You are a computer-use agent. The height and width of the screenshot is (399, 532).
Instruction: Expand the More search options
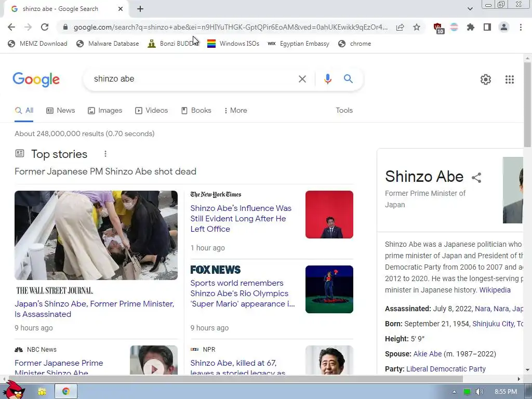pos(235,110)
